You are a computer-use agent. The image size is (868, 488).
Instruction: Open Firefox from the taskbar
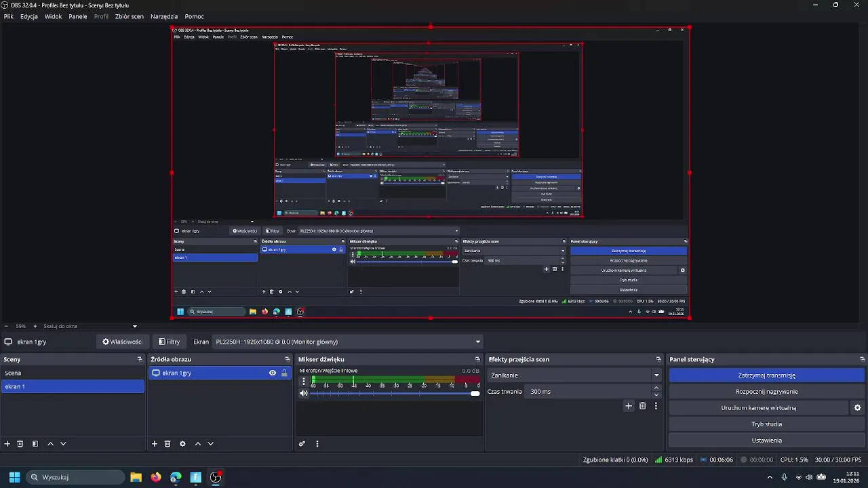156,477
